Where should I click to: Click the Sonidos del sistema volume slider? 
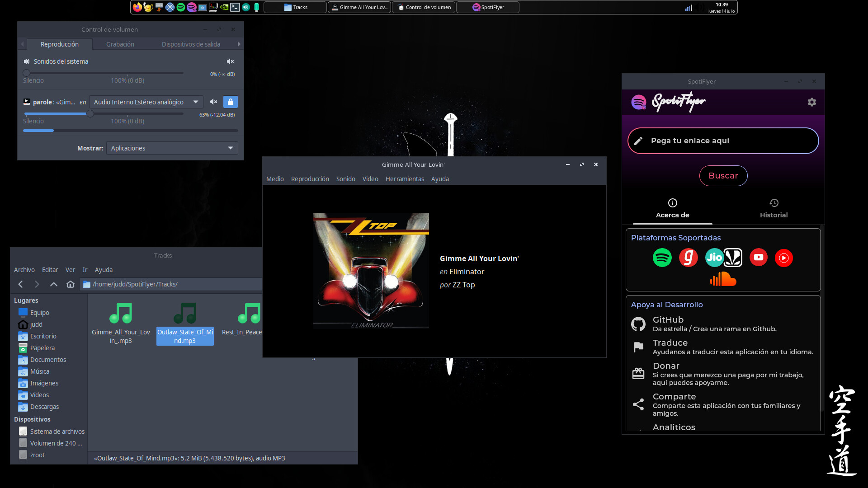pyautogui.click(x=104, y=73)
